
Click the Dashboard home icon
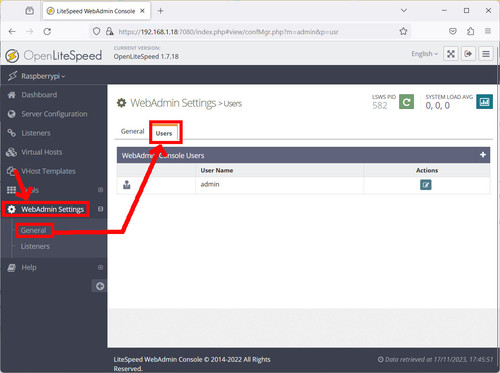point(12,95)
